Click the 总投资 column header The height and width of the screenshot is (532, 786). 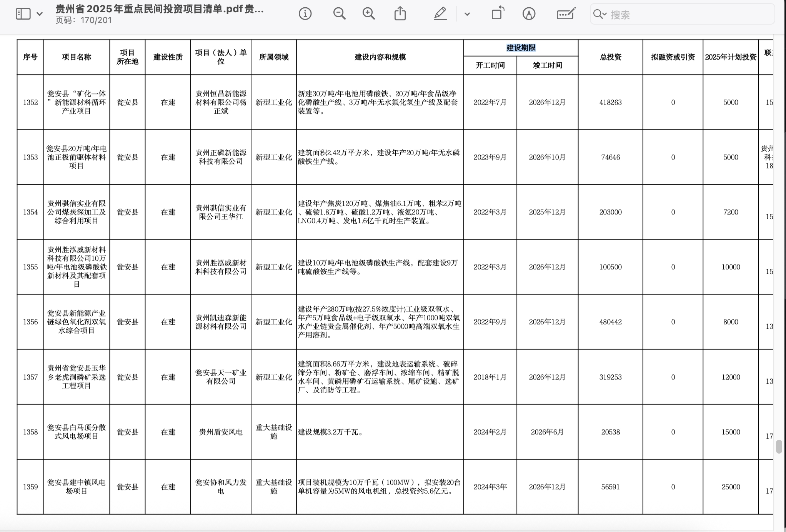(x=610, y=57)
